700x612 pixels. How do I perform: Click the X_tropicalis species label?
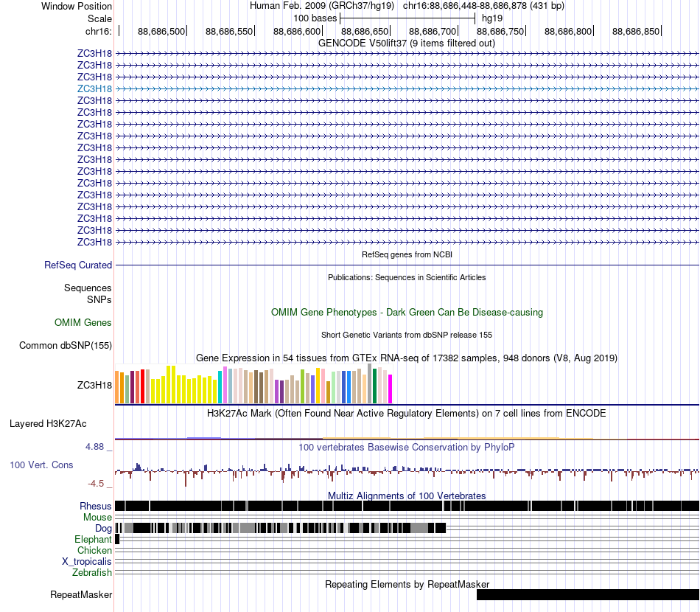87,562
